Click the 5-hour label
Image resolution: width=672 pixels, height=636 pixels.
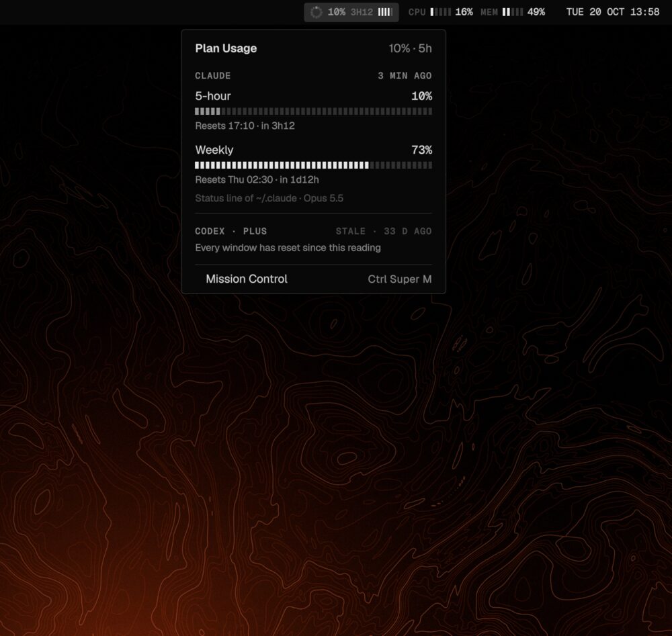click(x=213, y=96)
